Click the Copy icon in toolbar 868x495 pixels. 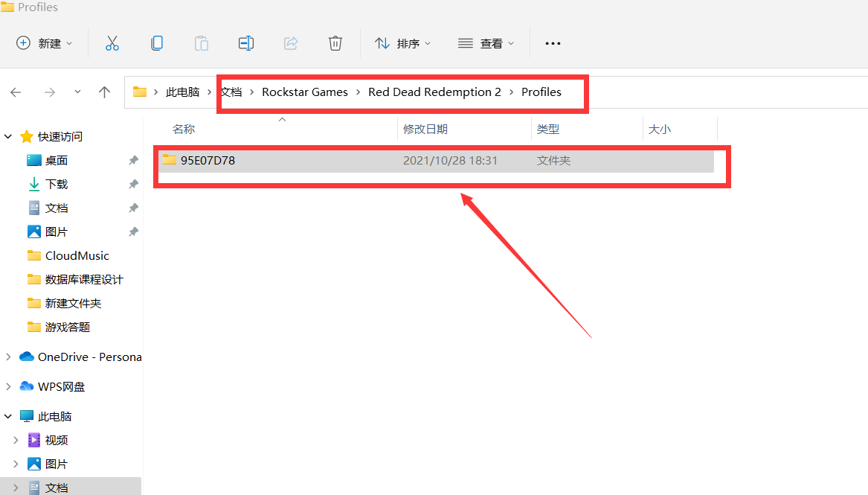157,43
